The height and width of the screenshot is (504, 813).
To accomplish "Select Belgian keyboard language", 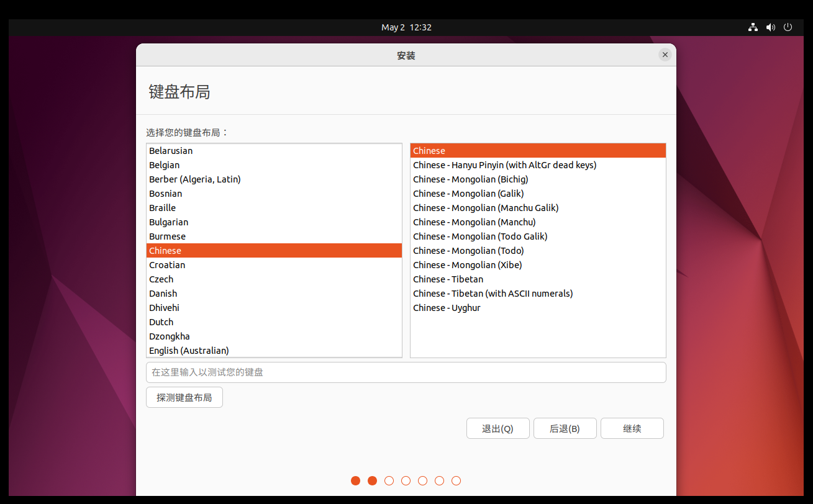I will 274,165.
